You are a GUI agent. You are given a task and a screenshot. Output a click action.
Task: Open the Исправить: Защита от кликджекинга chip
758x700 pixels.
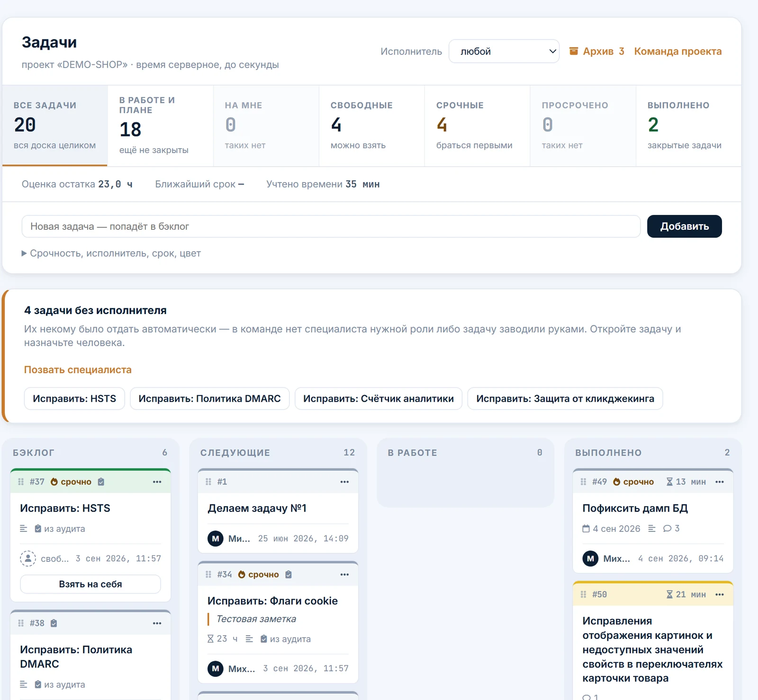[x=565, y=399]
